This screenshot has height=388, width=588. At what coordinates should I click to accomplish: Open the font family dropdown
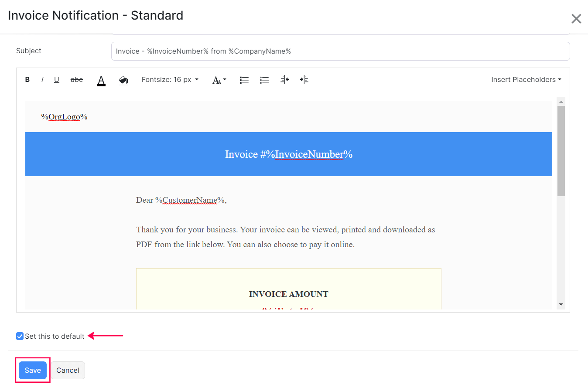219,80
